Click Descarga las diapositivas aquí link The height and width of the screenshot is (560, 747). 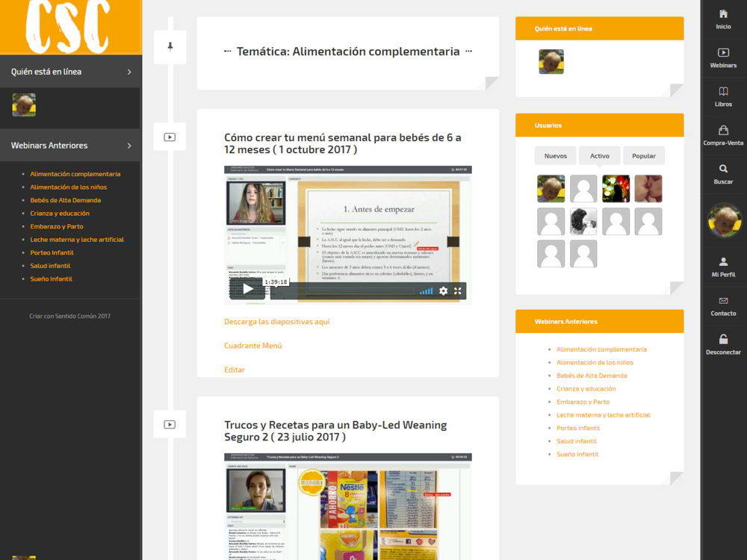(x=277, y=321)
